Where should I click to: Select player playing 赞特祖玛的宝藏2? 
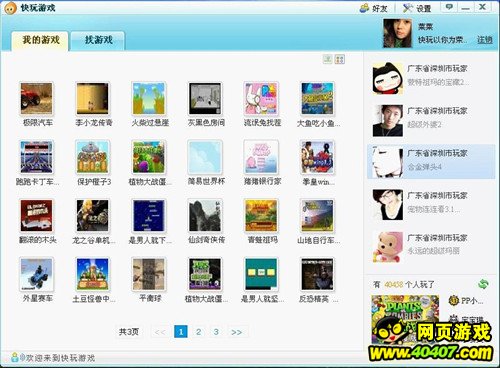coord(430,78)
